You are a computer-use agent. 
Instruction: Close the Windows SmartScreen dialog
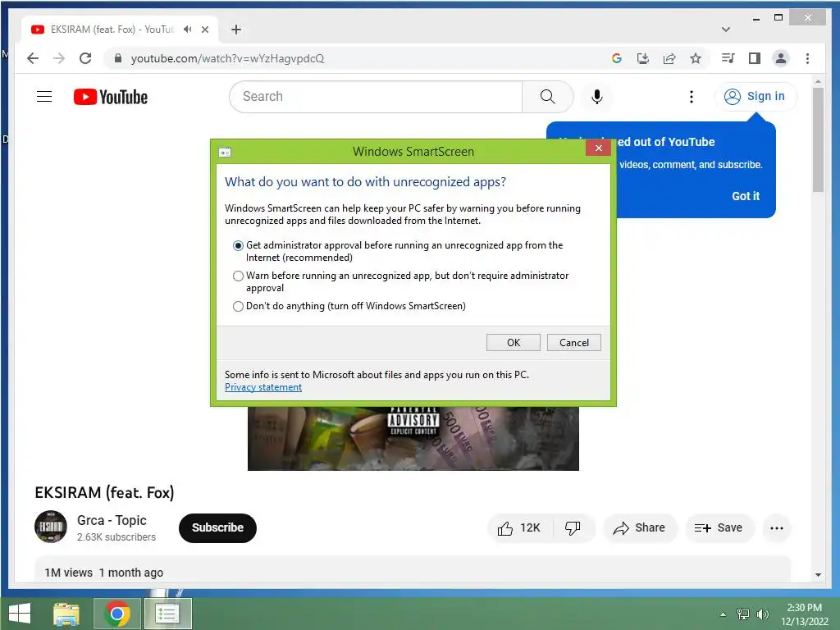pos(598,148)
